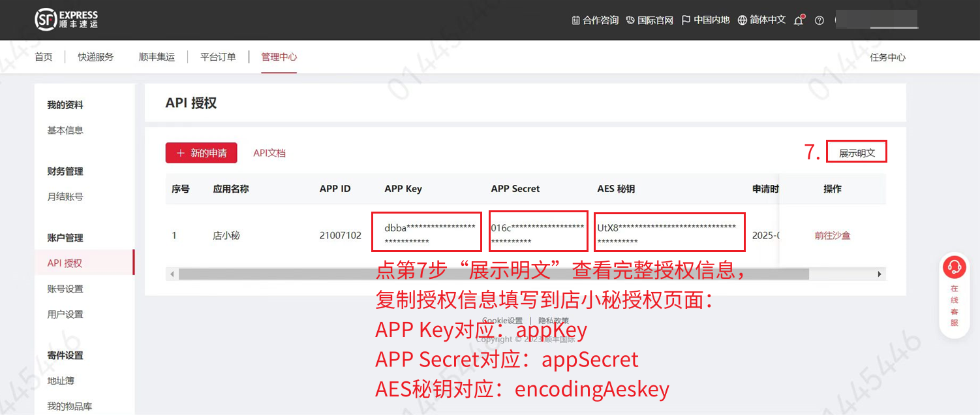Click the APP Secret column header
980x418 pixels.
[x=515, y=189]
